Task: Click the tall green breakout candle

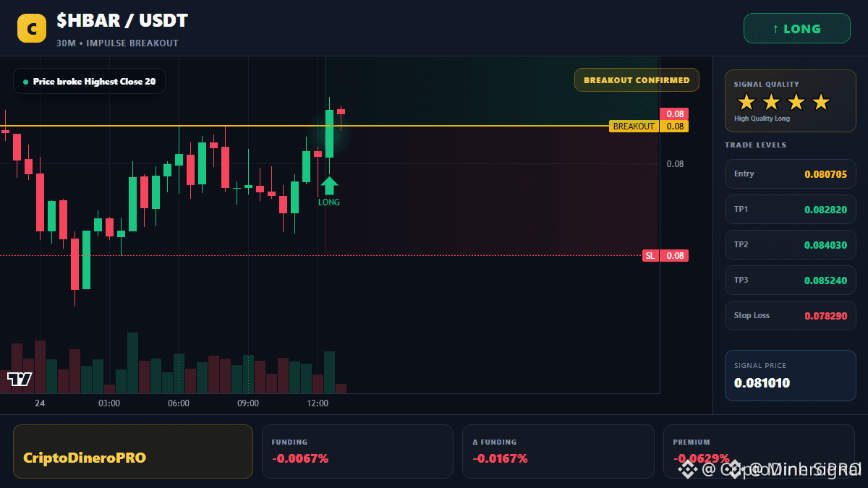Action: pyautogui.click(x=329, y=134)
